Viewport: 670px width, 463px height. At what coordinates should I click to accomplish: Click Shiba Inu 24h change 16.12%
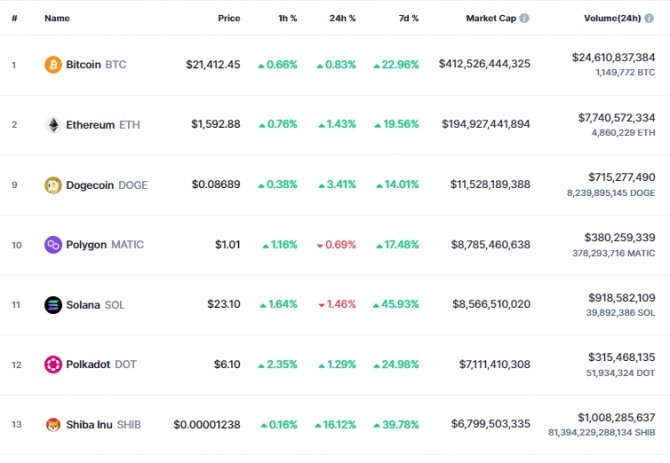click(x=335, y=425)
